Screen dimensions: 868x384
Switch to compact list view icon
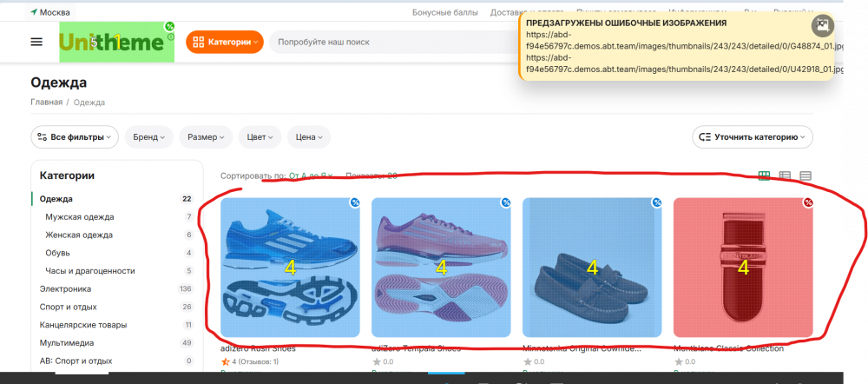[x=806, y=175]
